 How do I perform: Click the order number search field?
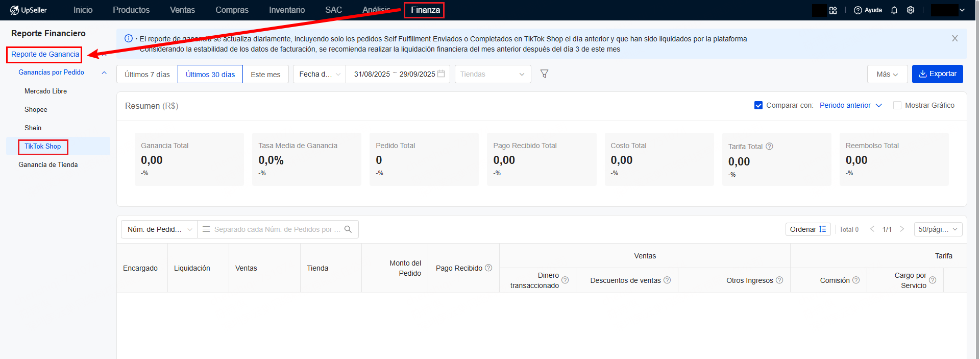click(273, 229)
